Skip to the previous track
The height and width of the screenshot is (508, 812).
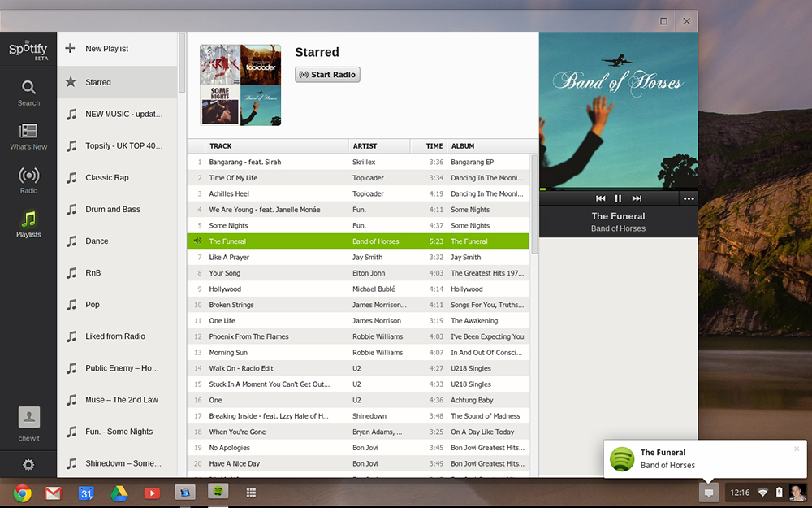click(x=600, y=198)
